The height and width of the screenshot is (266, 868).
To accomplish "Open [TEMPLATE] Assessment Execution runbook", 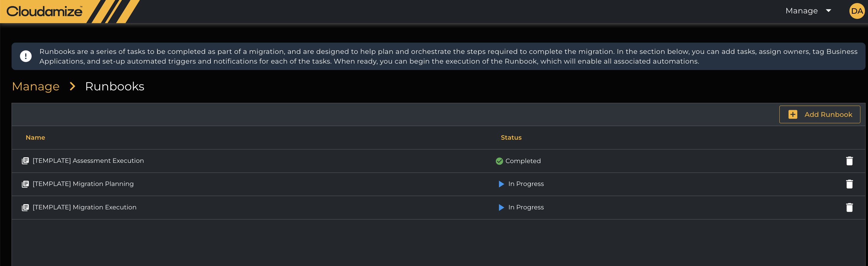I will [88, 161].
